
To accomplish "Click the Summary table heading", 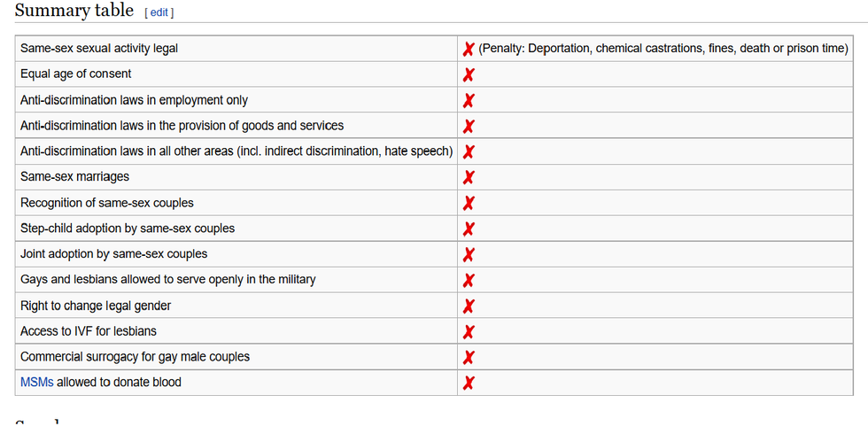I will (x=74, y=11).
